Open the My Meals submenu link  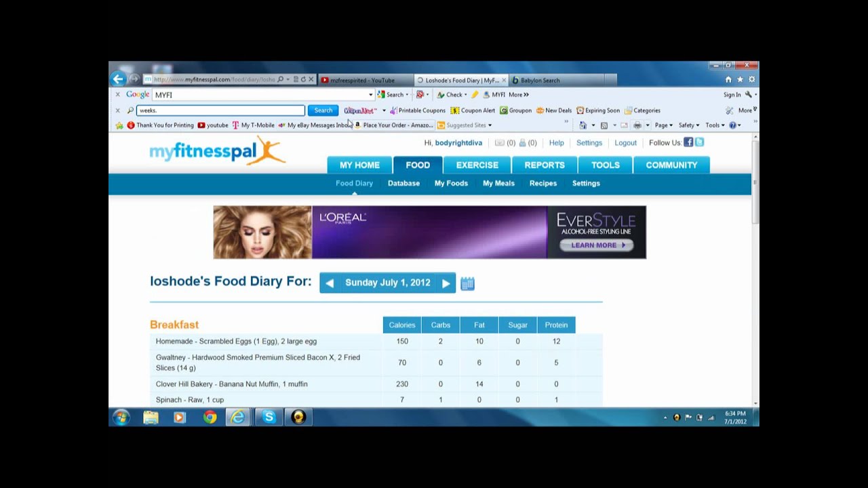tap(498, 183)
